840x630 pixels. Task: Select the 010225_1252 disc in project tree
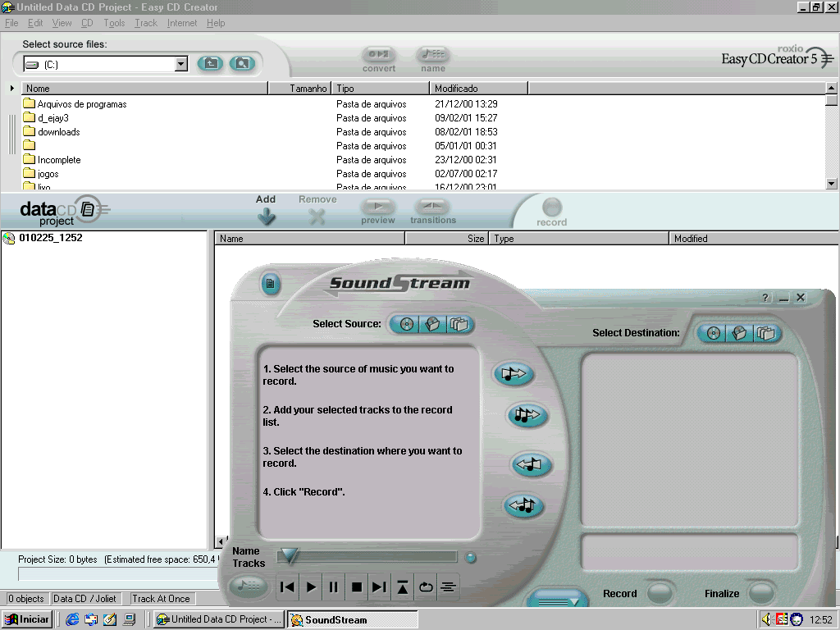[50, 238]
